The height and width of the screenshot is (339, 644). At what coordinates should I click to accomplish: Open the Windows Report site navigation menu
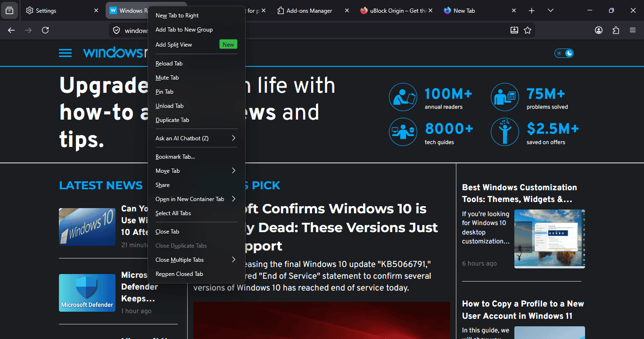point(65,53)
